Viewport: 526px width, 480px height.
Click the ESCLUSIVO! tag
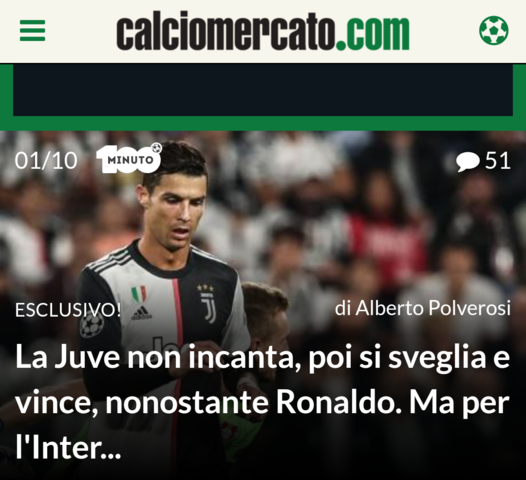(68, 310)
